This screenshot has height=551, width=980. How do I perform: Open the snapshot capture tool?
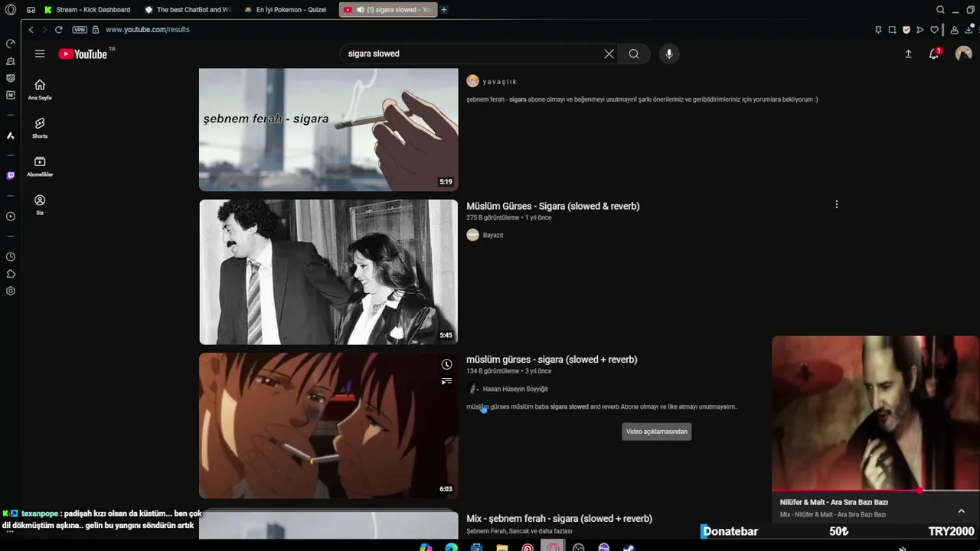(892, 30)
